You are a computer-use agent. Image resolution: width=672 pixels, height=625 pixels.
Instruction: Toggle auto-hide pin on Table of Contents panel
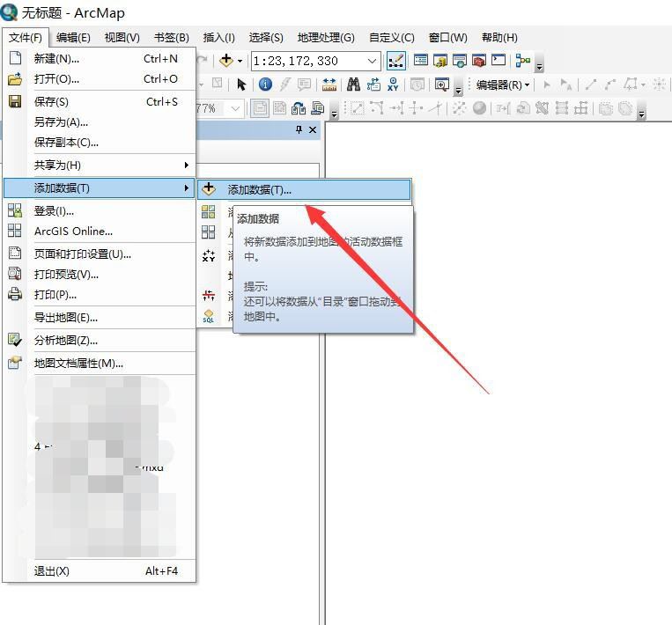click(299, 129)
